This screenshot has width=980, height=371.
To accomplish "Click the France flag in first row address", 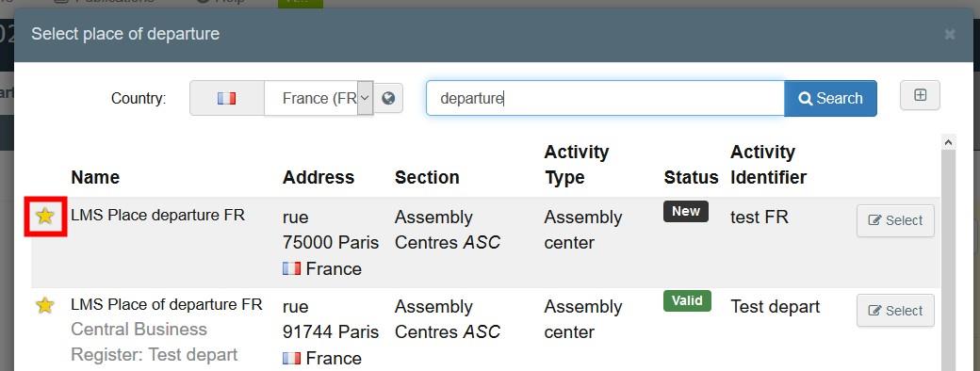I will (x=291, y=268).
